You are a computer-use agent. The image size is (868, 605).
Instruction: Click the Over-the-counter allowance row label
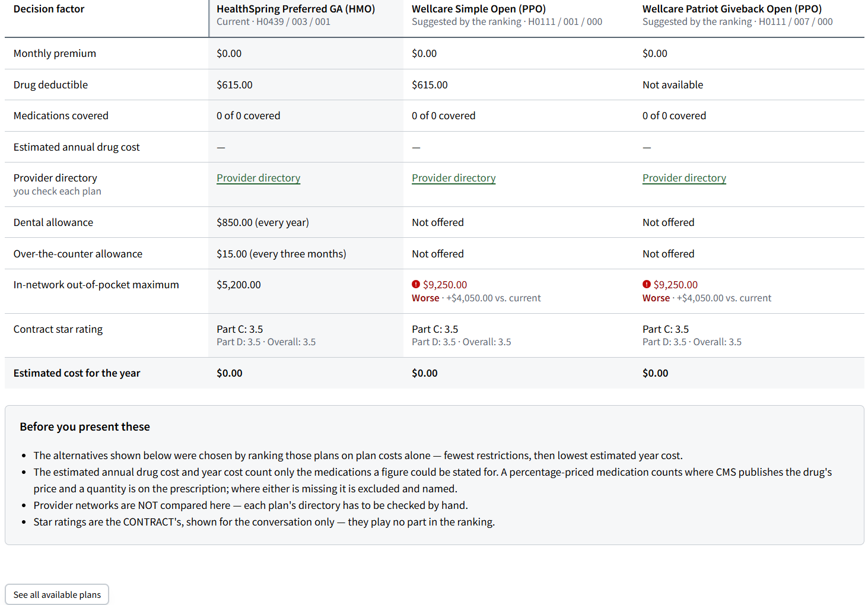pyautogui.click(x=78, y=254)
